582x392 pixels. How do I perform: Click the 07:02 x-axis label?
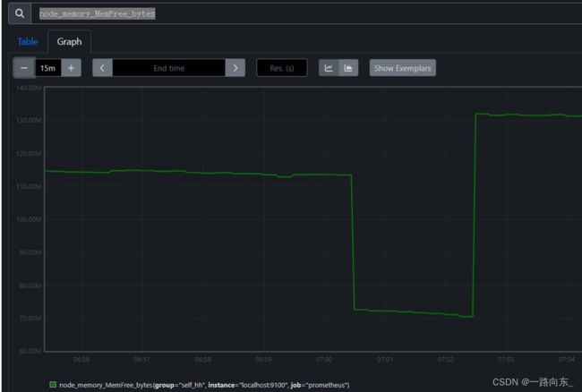point(445,360)
